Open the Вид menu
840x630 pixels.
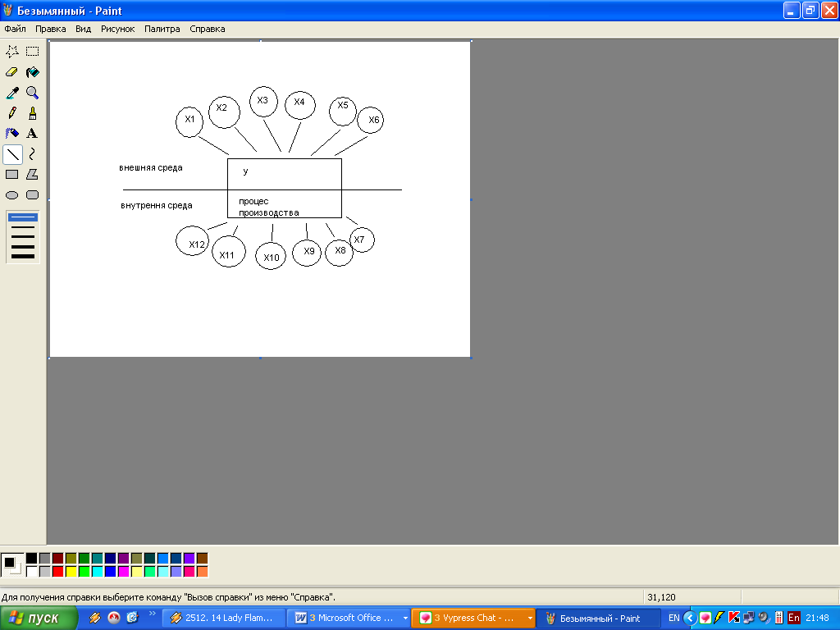point(83,29)
